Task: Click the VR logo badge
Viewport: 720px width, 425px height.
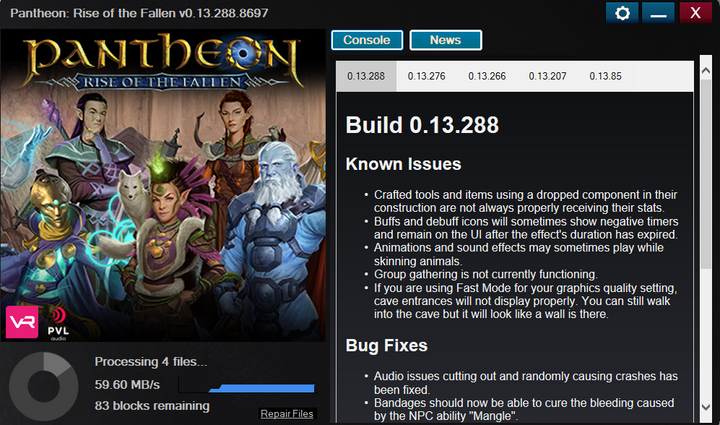Action: [22, 322]
